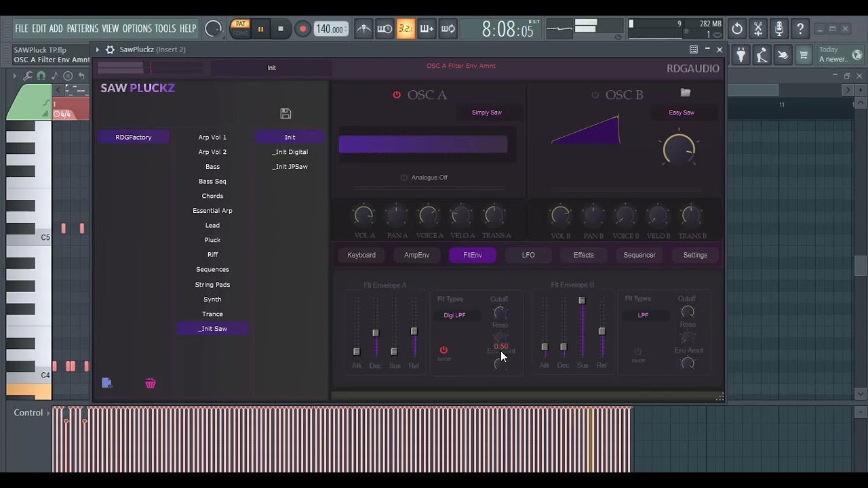Select the String Pads category

click(x=212, y=285)
